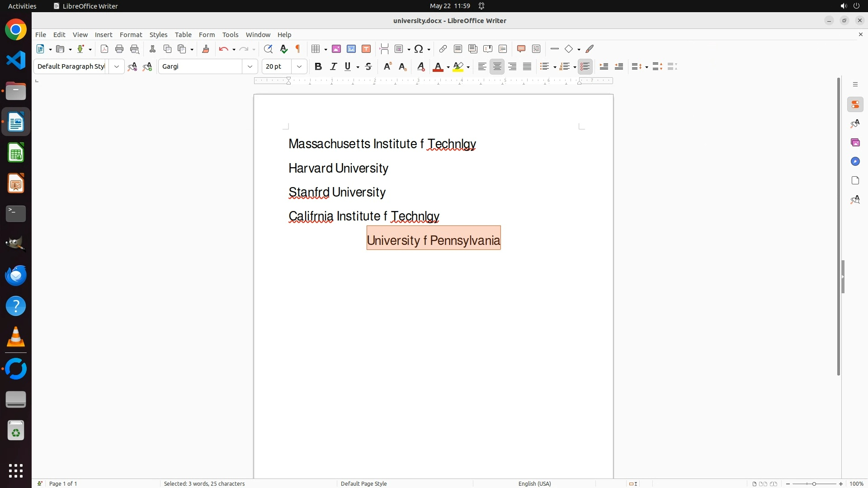Click Clone Formatting paintbrush icon
This screenshot has width=868, height=488.
click(x=206, y=49)
